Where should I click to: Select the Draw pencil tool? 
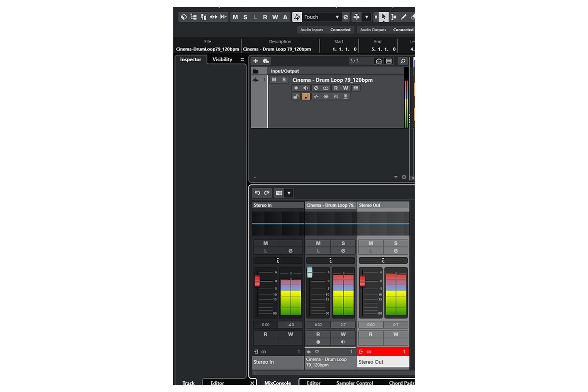pos(404,17)
